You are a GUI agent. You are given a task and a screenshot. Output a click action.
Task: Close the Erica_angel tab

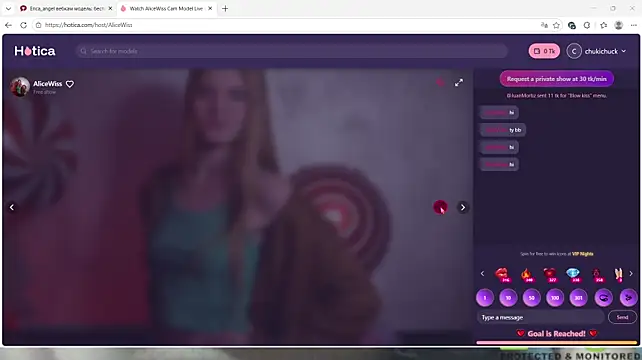click(x=110, y=9)
